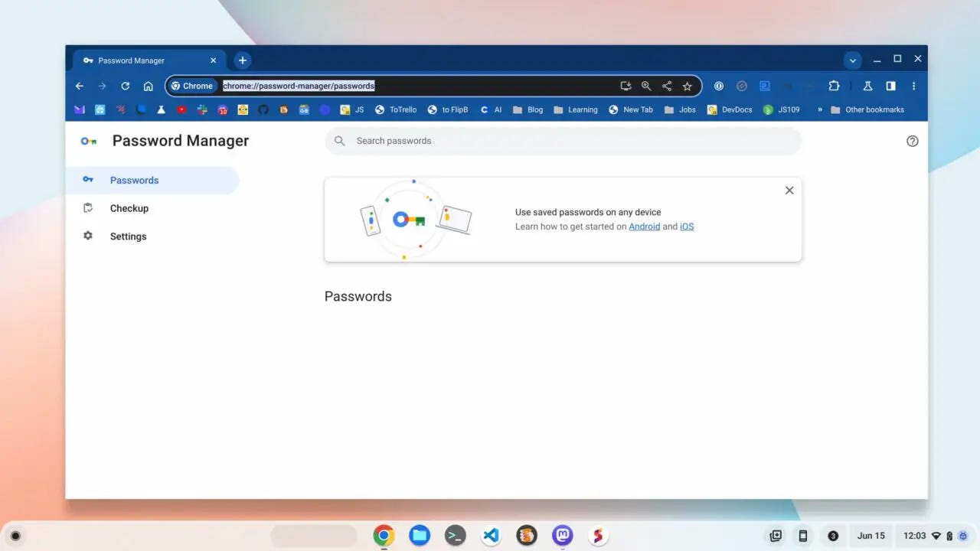The image size is (980, 551).
Task: Open a new tab with the plus button
Action: [242, 60]
